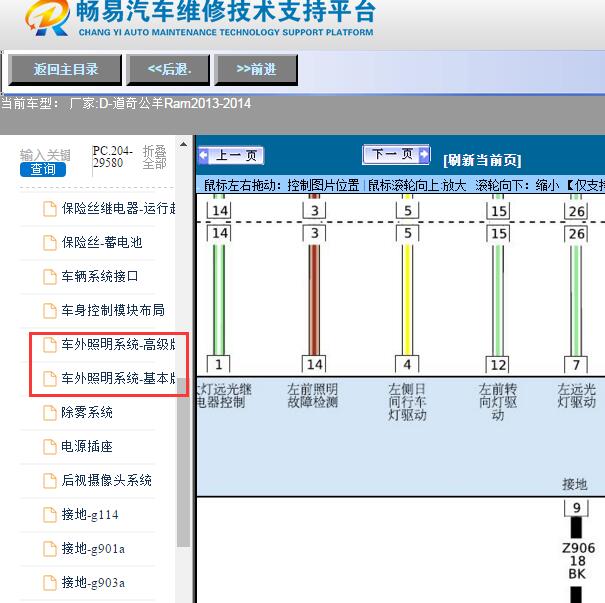Click left arrow icon on 上一页
605x603 pixels.
[x=204, y=156]
